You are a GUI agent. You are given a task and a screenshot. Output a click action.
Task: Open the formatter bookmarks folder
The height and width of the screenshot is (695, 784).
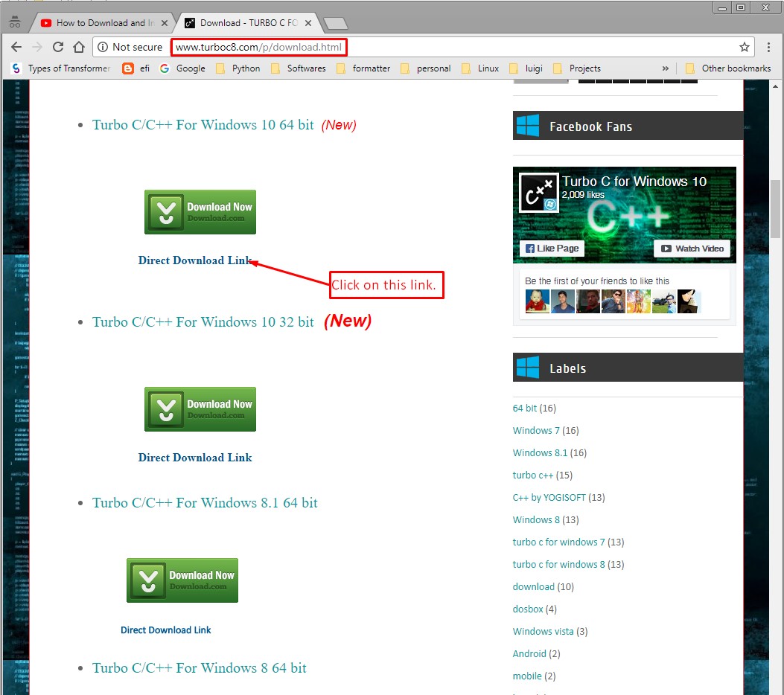coord(363,68)
